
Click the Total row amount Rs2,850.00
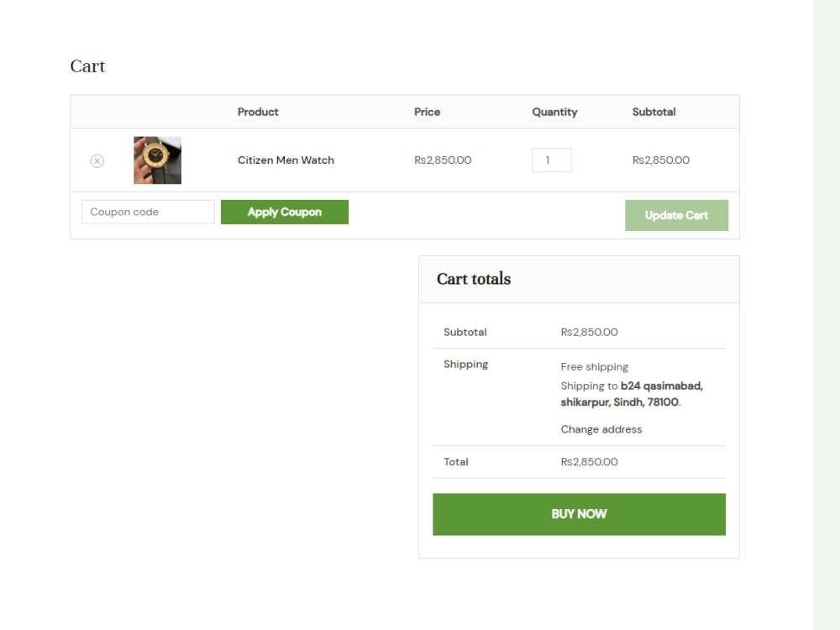(589, 462)
